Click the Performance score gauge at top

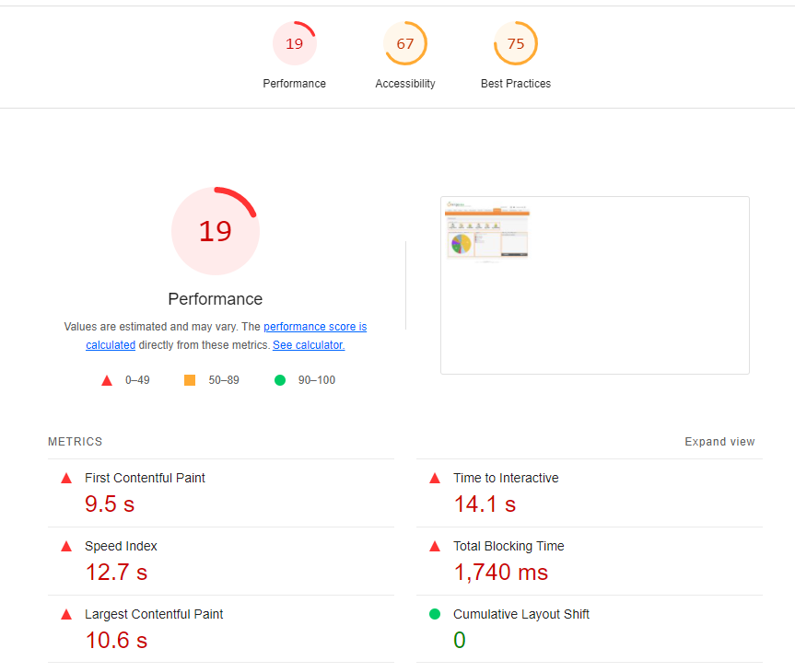click(294, 44)
